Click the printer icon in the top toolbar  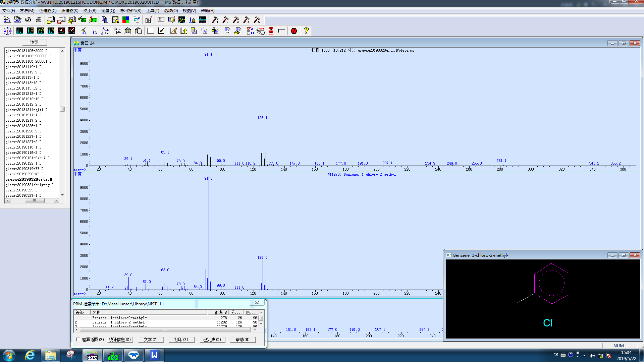pos(39,20)
